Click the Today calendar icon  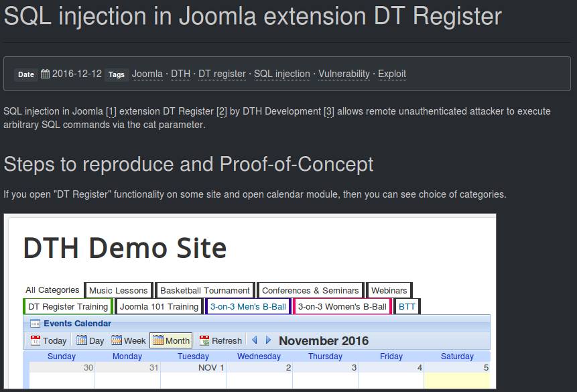pyautogui.click(x=36, y=340)
